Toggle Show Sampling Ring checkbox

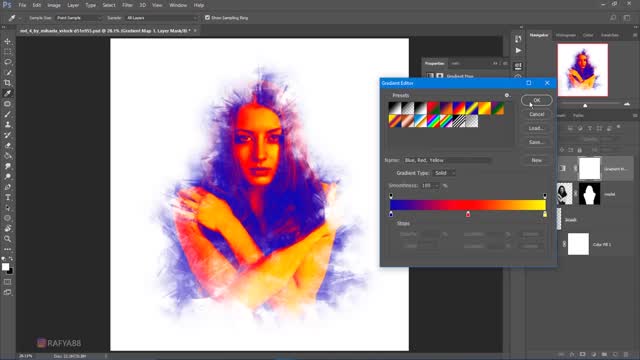(207, 18)
